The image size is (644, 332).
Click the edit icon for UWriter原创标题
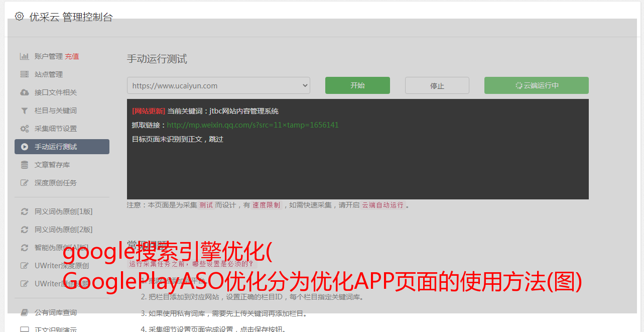pyautogui.click(x=24, y=284)
